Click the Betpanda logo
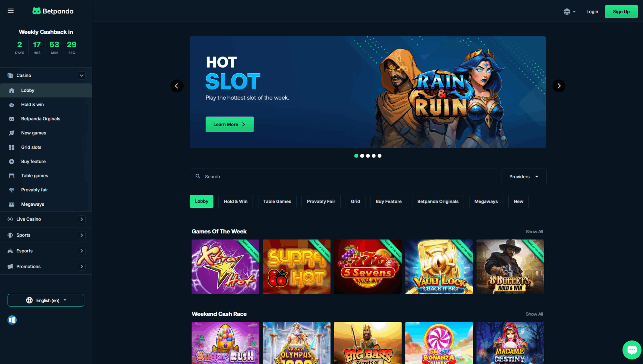Image resolution: width=643 pixels, height=364 pixels. [x=53, y=11]
